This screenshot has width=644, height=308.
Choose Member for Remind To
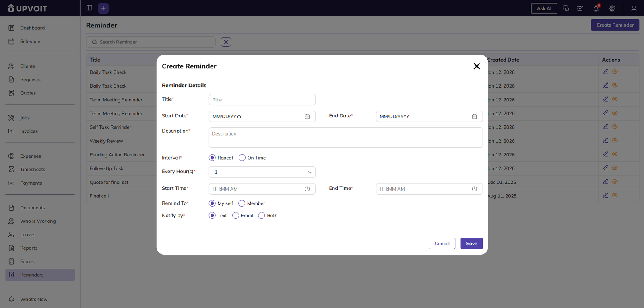coord(242,203)
